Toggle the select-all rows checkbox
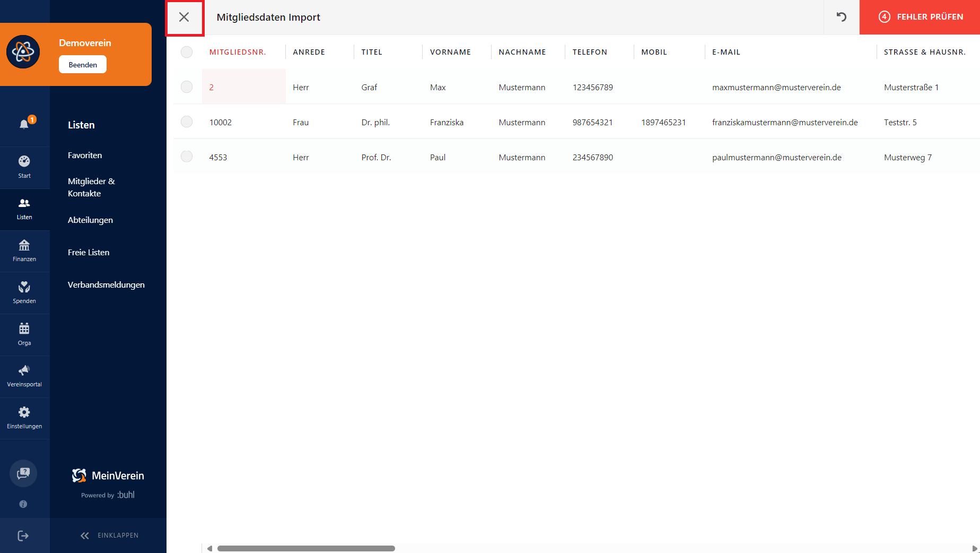The height and width of the screenshot is (553, 980). [x=187, y=52]
